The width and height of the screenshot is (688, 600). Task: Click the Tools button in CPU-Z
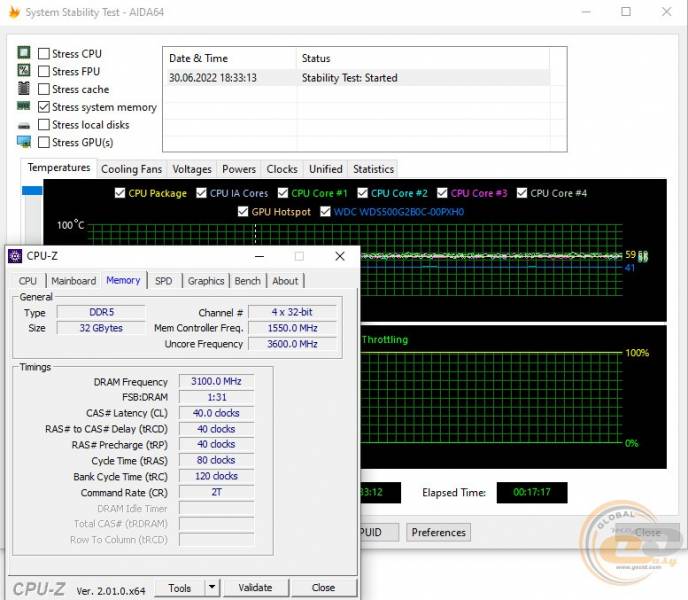pos(179,588)
